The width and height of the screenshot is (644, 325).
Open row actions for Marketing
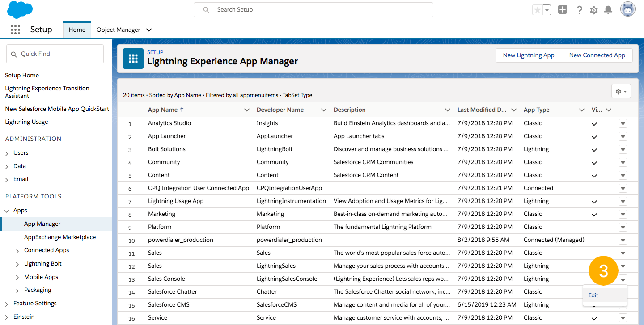(x=623, y=215)
